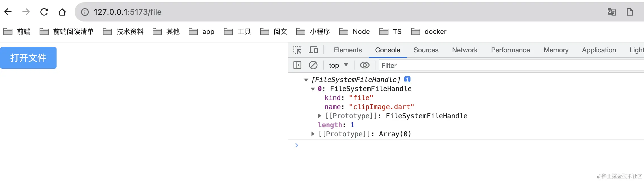This screenshot has width=644, height=181.
Task: Open the Node bookmark folder
Action: pyautogui.click(x=355, y=31)
